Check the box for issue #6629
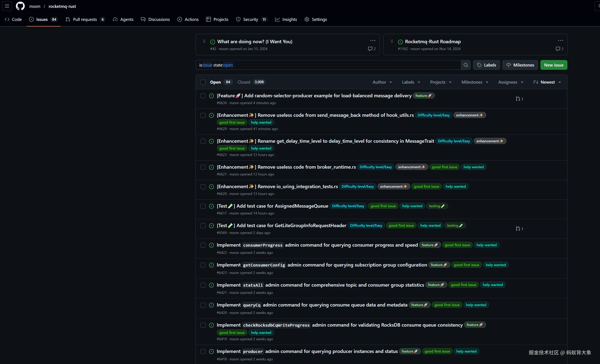Image resolution: width=600 pixels, height=364 pixels. [x=203, y=115]
